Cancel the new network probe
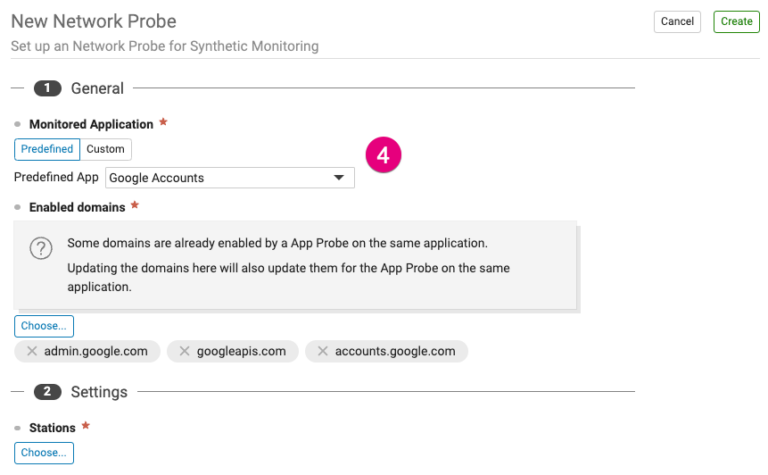Viewport: 768px width, 475px height. (677, 21)
